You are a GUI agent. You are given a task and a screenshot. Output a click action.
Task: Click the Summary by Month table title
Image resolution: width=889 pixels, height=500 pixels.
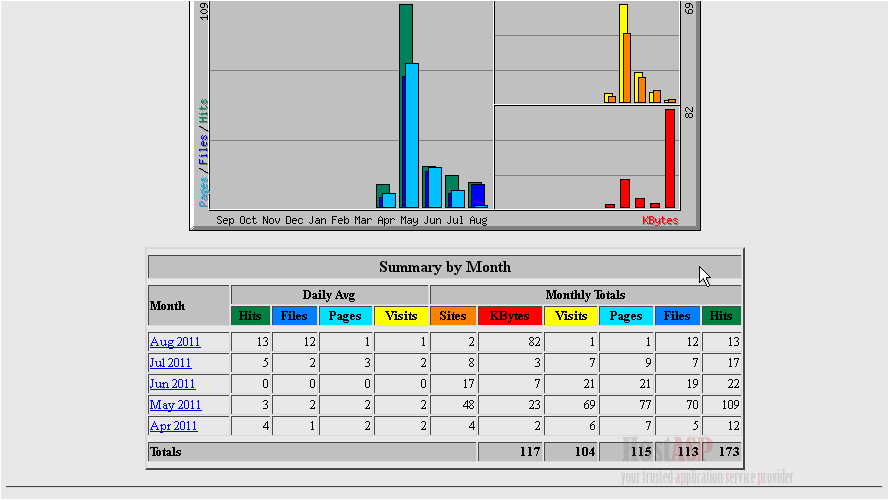pyautogui.click(x=444, y=267)
